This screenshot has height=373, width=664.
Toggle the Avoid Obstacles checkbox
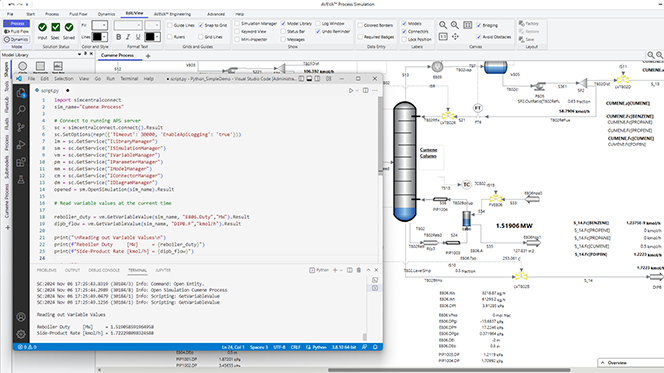click(479, 37)
